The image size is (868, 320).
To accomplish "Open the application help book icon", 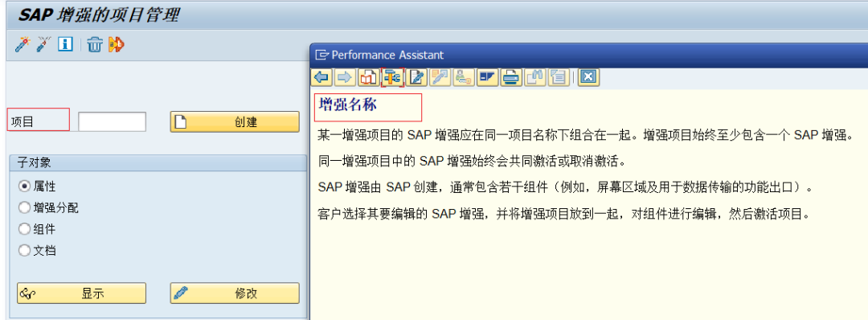I will pos(368,77).
